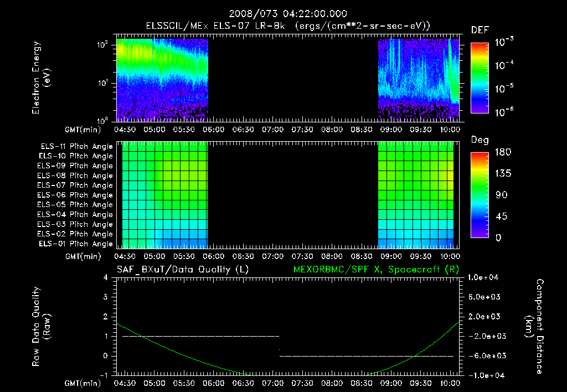This screenshot has width=567, height=392.
Task: Click the 10^-3 DEF scale label
Action: (x=504, y=42)
